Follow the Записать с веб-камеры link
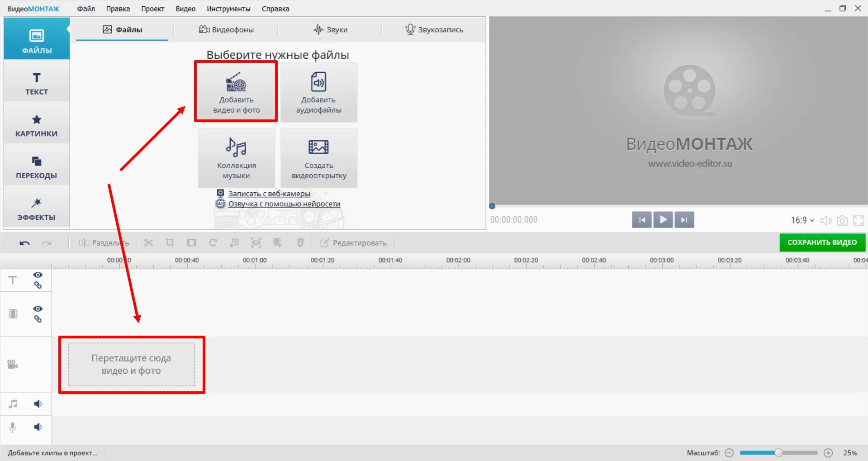868x461 pixels. [x=269, y=194]
